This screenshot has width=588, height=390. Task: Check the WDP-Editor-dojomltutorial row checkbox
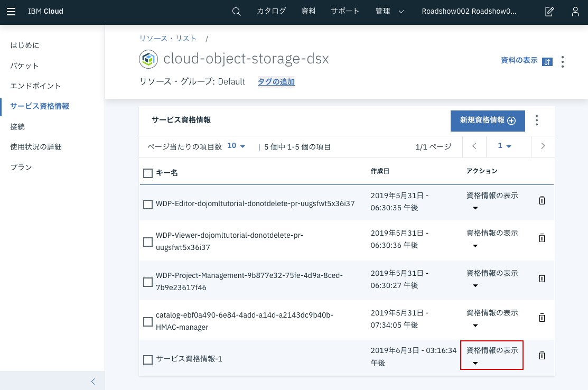pos(148,205)
